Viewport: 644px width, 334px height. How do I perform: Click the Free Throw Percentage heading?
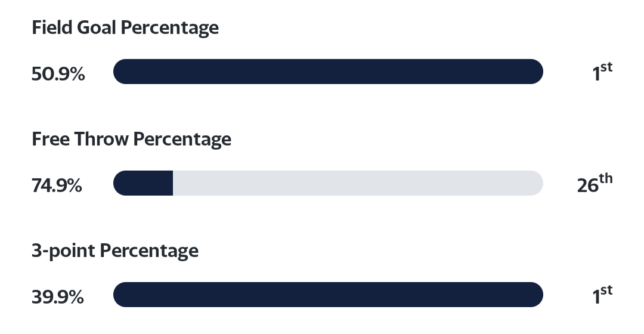pyautogui.click(x=131, y=139)
